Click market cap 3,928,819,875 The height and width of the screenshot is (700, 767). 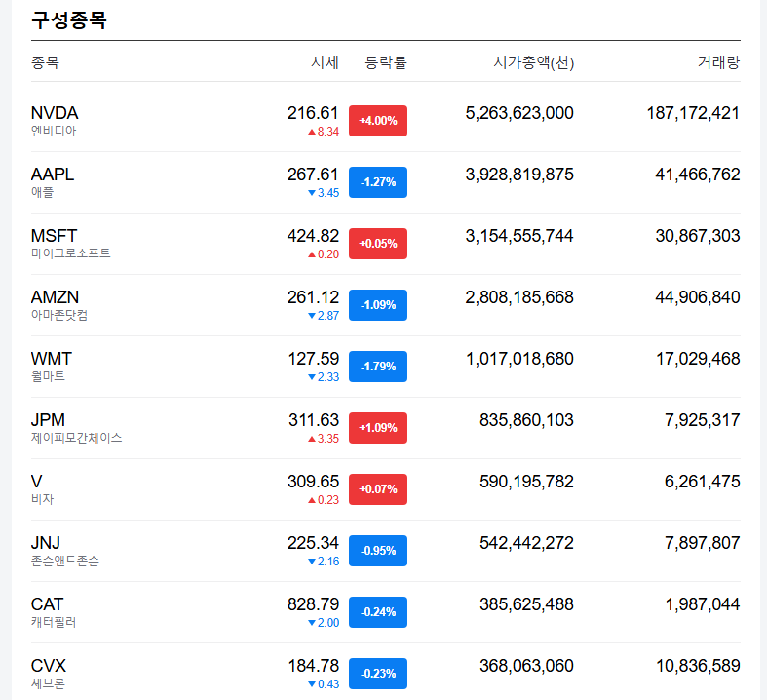tap(519, 175)
